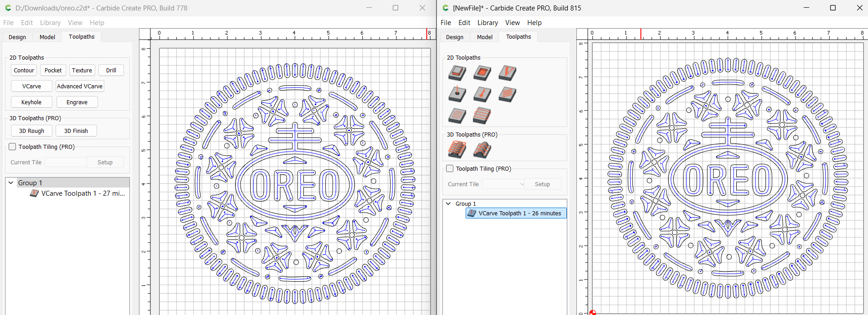Click the Texture button
The width and height of the screenshot is (868, 315).
[x=82, y=70]
